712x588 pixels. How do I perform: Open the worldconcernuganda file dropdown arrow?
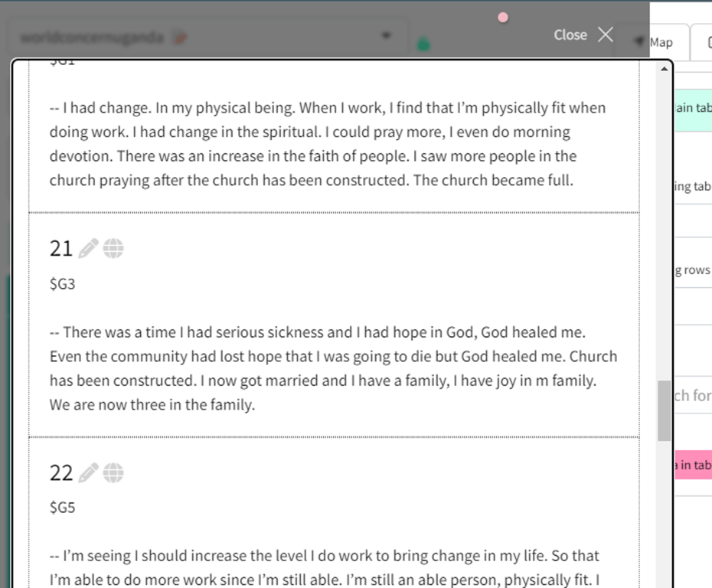point(386,35)
